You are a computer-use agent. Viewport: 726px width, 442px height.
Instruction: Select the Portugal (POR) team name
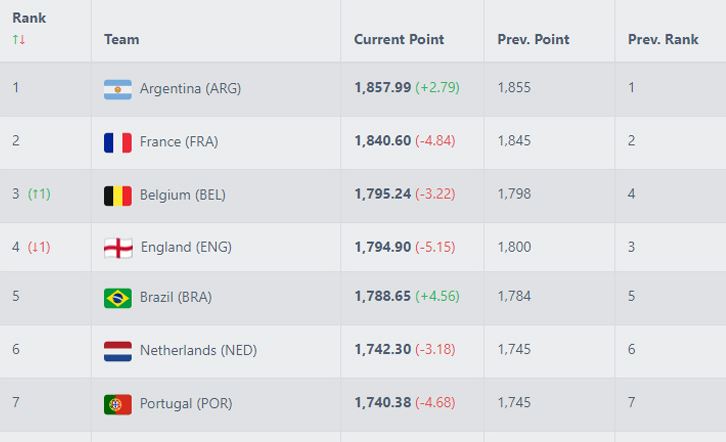point(186,404)
